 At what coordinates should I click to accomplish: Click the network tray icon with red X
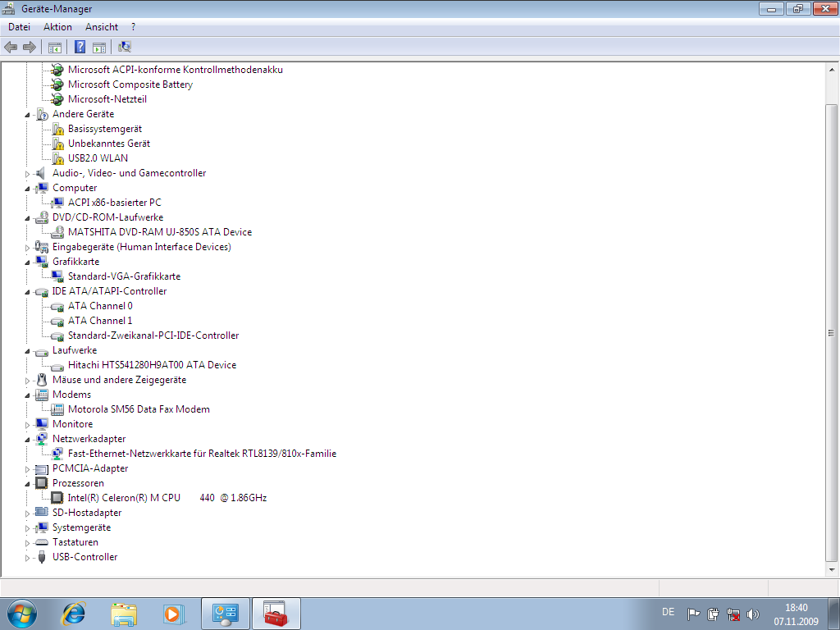click(x=733, y=614)
